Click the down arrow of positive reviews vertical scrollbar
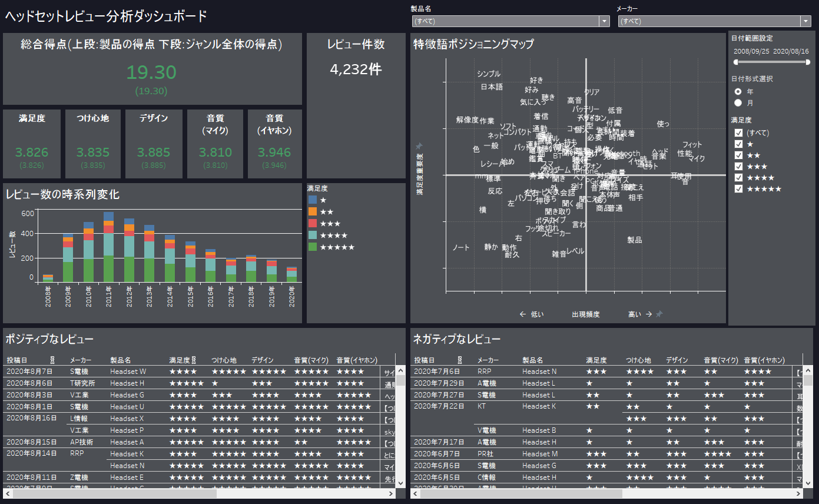Screen dimensions: 819x504 [x=400, y=483]
